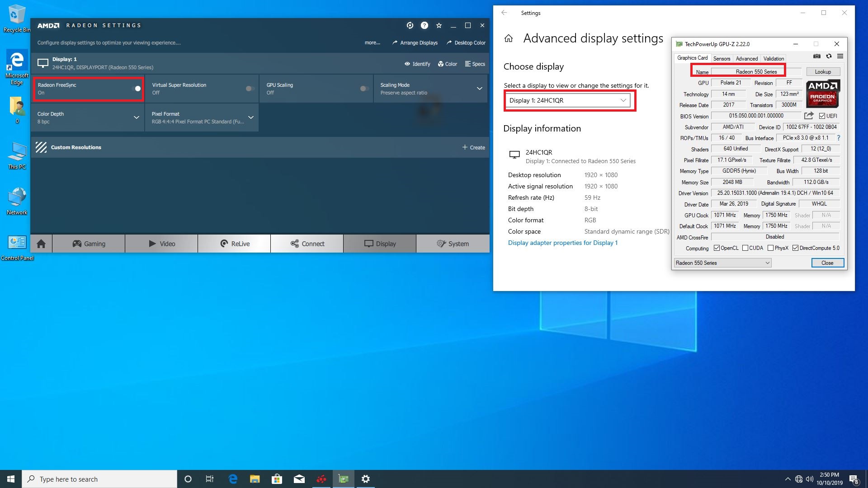Open File Explorer from taskbar
The width and height of the screenshot is (868, 488).
coord(255,479)
